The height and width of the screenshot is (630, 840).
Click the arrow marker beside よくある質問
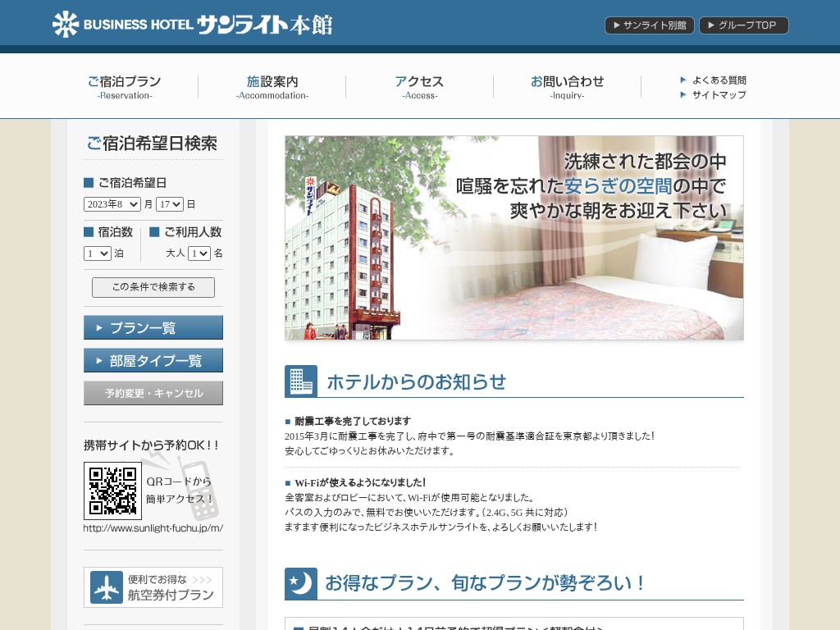pos(683,80)
